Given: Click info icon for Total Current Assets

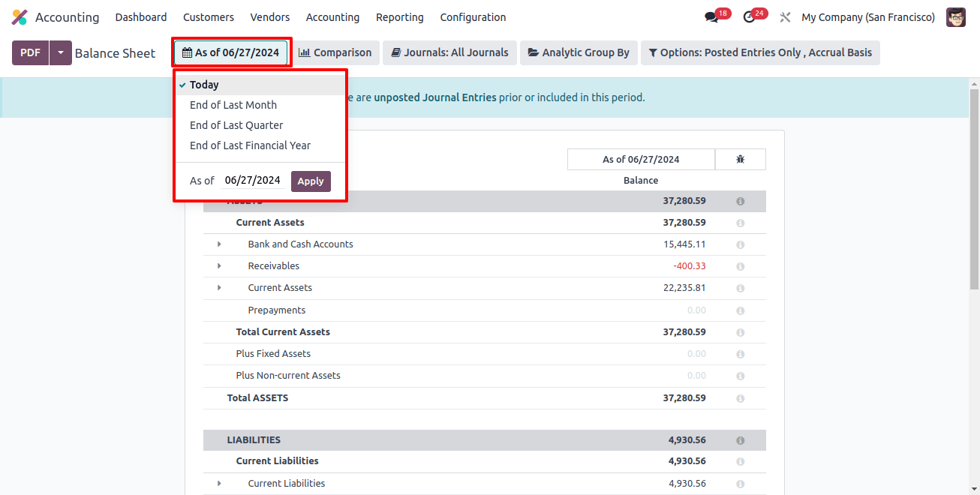Looking at the screenshot, I should [x=741, y=333].
